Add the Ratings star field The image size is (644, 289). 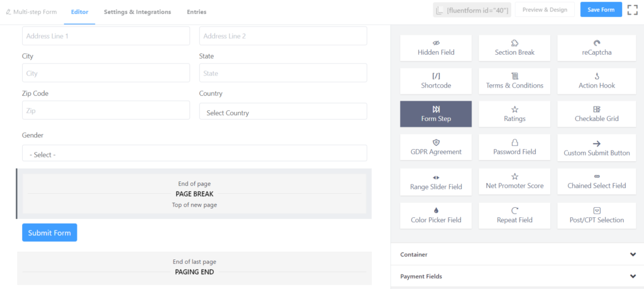pos(514,114)
